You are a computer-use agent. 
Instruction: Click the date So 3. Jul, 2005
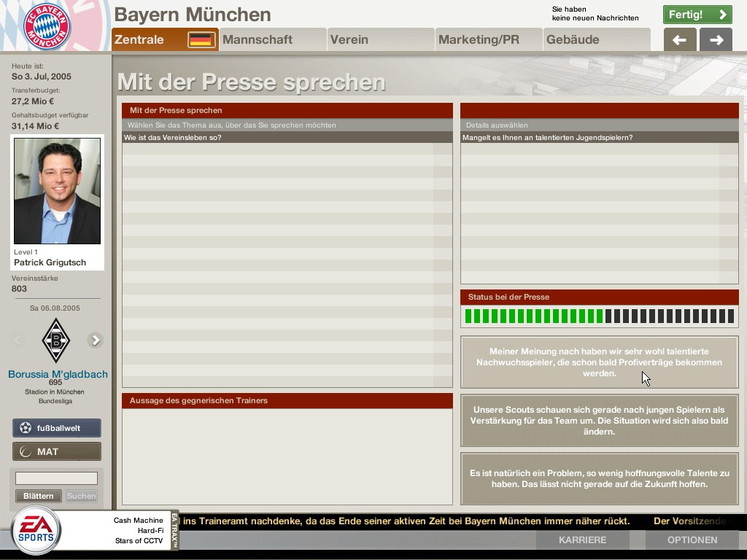tap(42, 77)
